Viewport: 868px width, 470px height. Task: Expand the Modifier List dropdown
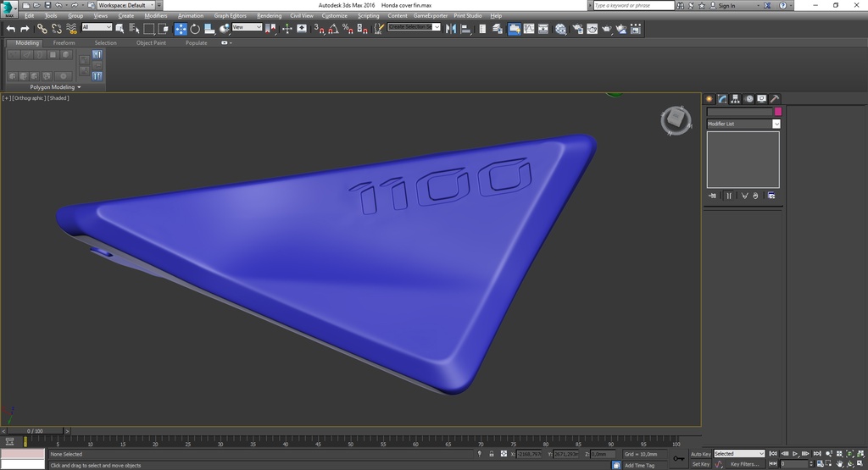pos(776,124)
